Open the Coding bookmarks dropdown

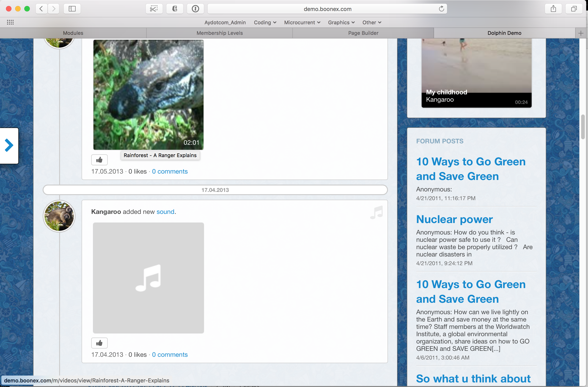[x=265, y=22]
